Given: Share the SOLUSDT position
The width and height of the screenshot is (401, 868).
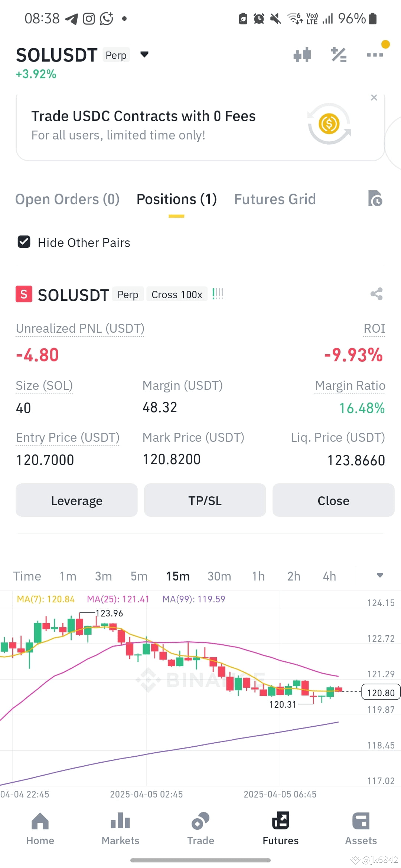Looking at the screenshot, I should point(376,294).
